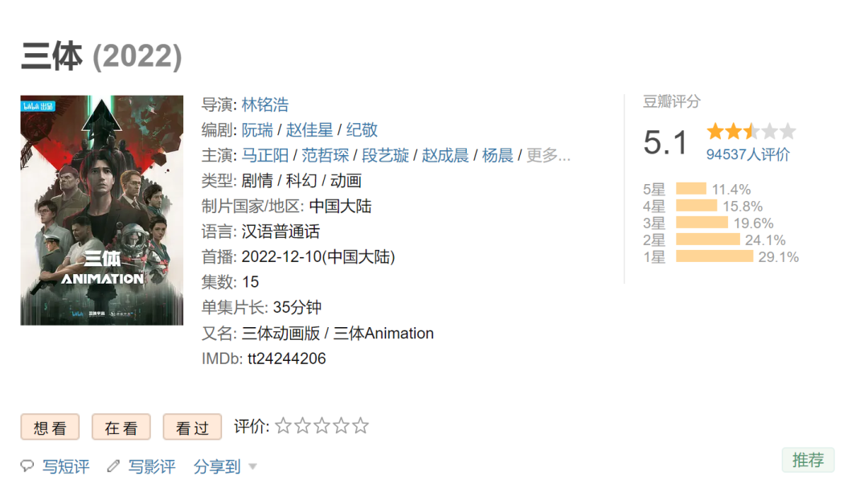Rate two stars in 评价 row
The height and width of the screenshot is (504, 868).
[x=302, y=426]
